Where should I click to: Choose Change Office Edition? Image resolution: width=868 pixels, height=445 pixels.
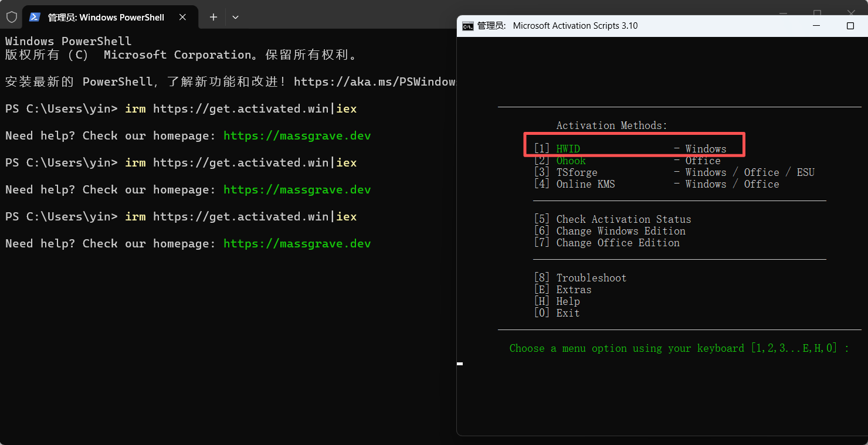(x=606, y=243)
